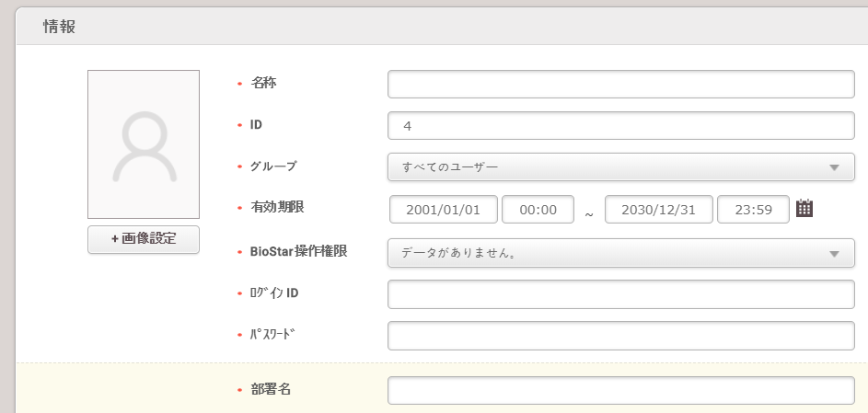868x413 pixels.
Task: Click the ID field containing 4
Action: 620,126
